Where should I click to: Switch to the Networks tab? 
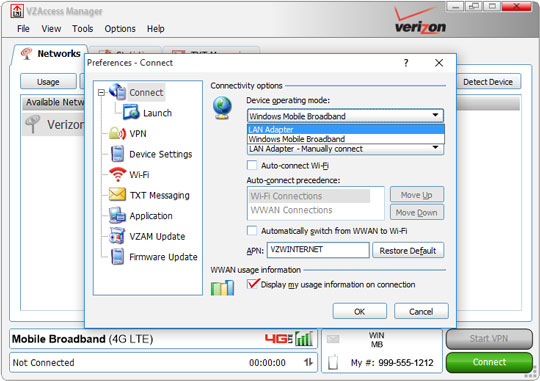pyautogui.click(x=50, y=54)
